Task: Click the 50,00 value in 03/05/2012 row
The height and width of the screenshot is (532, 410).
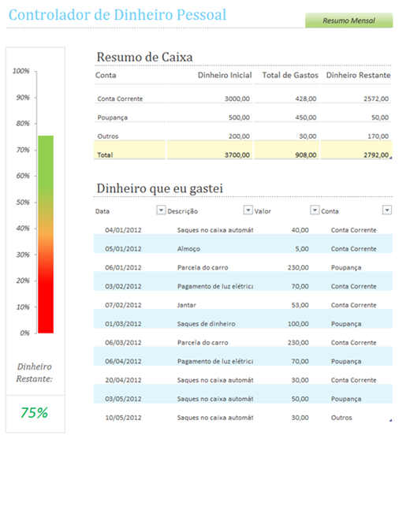Action: coord(300,399)
